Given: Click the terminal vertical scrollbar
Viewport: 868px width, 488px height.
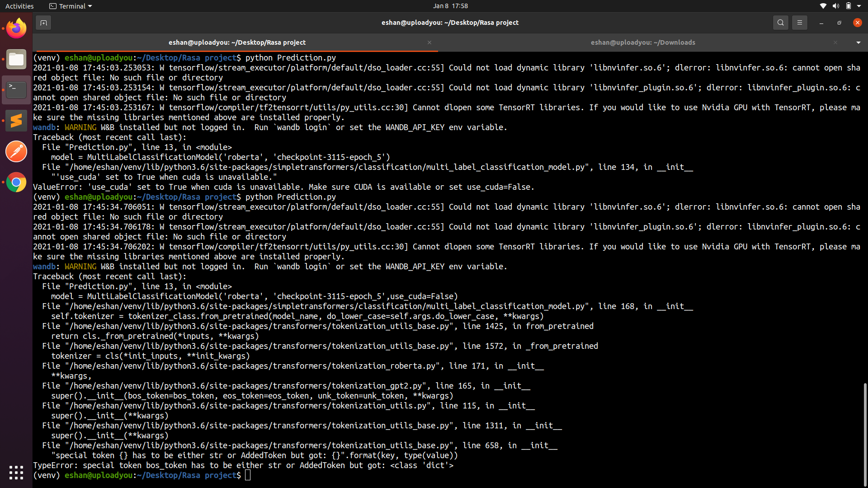Looking at the screenshot, I should pyautogui.click(x=865, y=434).
